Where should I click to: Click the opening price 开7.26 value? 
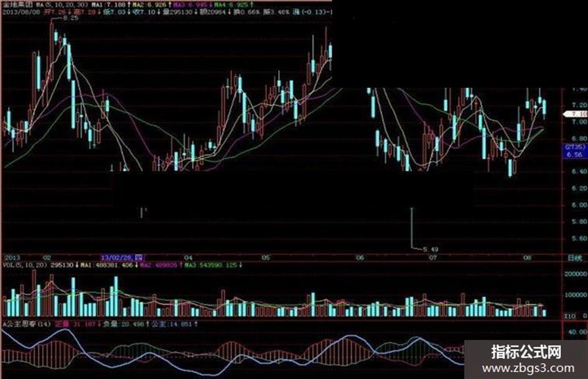[55, 12]
